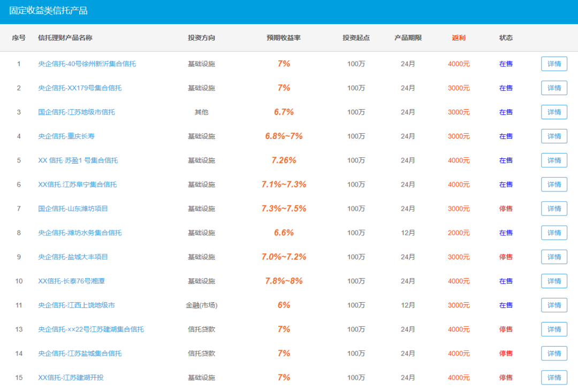Click 详情 button for row 1

(x=554, y=64)
